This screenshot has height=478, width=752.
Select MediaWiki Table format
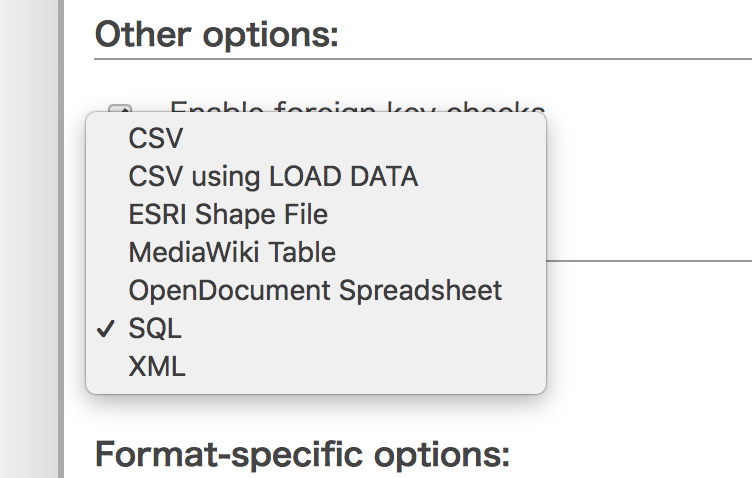pos(316,252)
